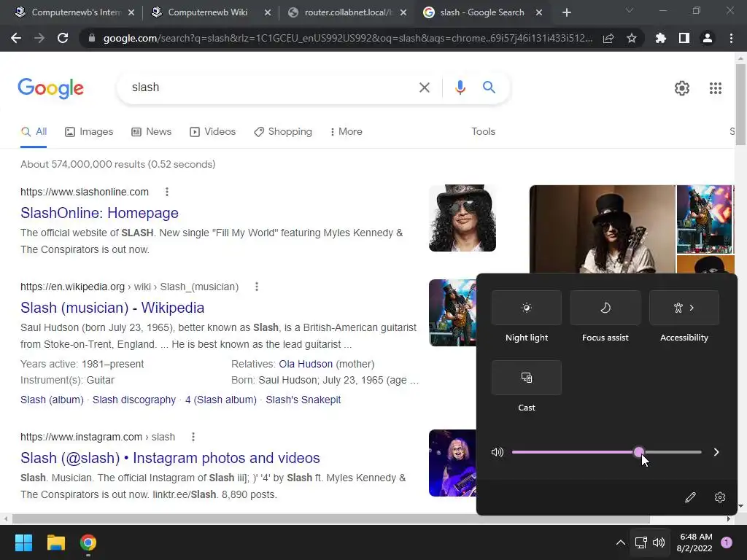Close the slash - Google Search tab
The width and height of the screenshot is (747, 560).
coord(539,12)
